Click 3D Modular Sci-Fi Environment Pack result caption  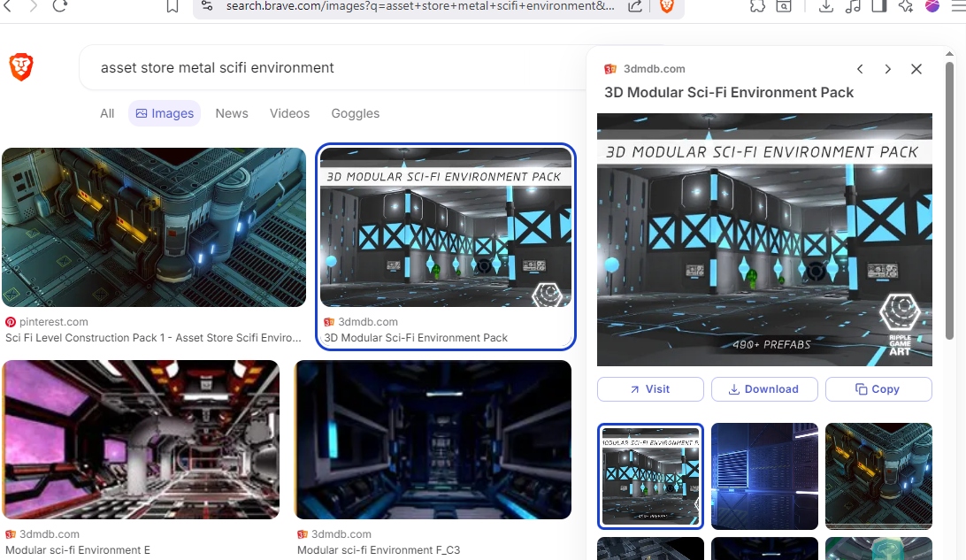[416, 338]
